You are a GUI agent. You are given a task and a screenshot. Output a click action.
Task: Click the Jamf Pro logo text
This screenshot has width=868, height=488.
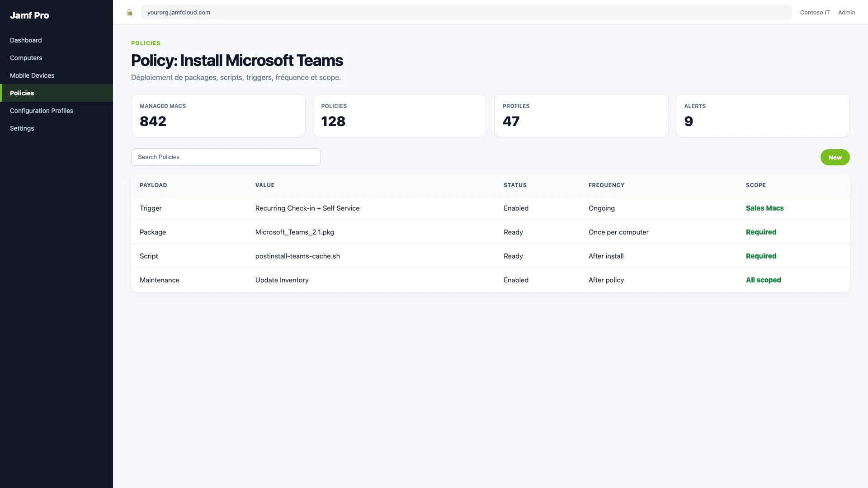(29, 15)
